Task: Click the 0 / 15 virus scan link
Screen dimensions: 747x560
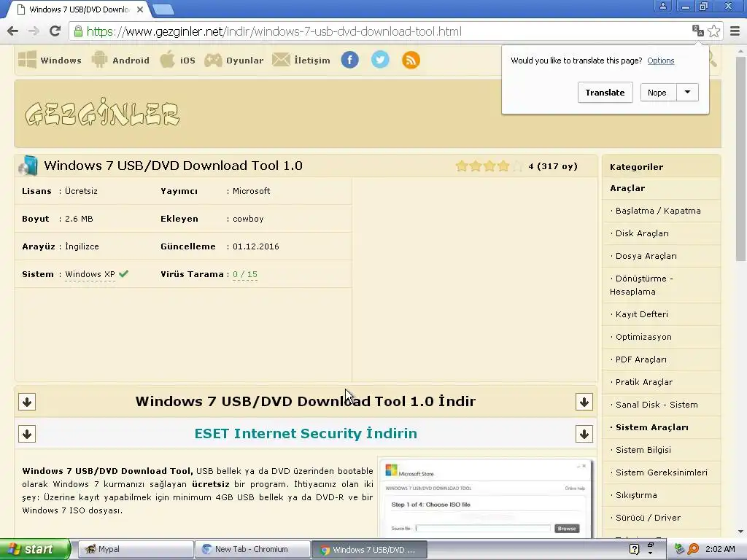Action: click(245, 274)
